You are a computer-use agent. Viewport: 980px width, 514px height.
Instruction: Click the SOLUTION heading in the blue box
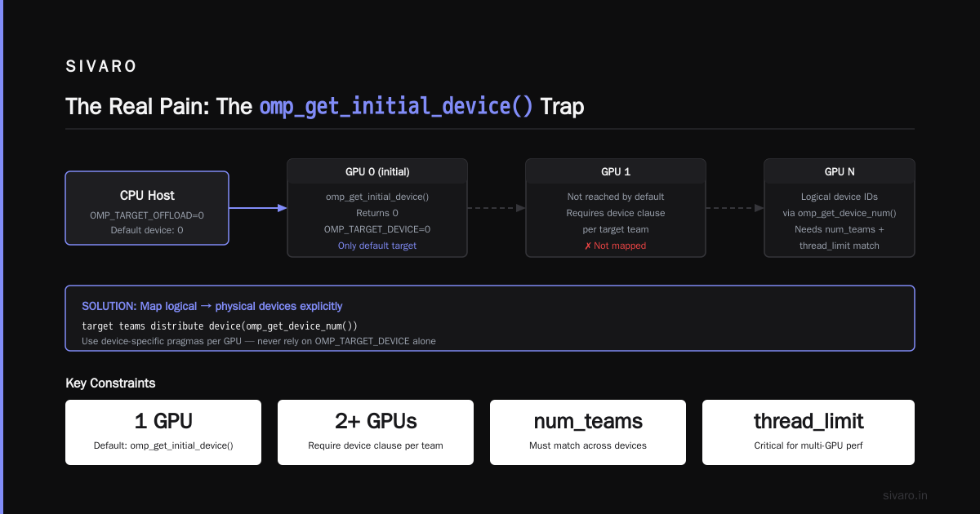pyautogui.click(x=212, y=306)
